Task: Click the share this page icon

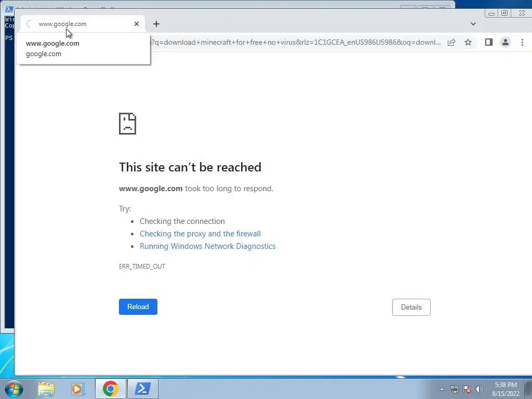Action: point(451,43)
